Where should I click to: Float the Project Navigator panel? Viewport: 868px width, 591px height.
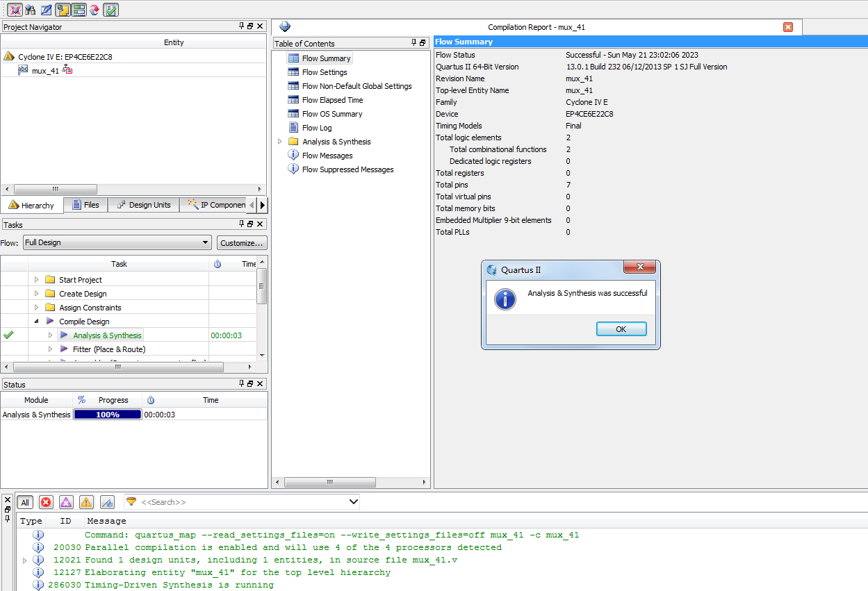click(x=250, y=26)
